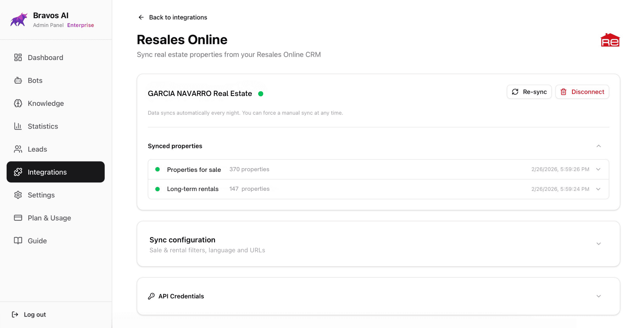
Task: Select the Leads people icon
Action: [18, 149]
